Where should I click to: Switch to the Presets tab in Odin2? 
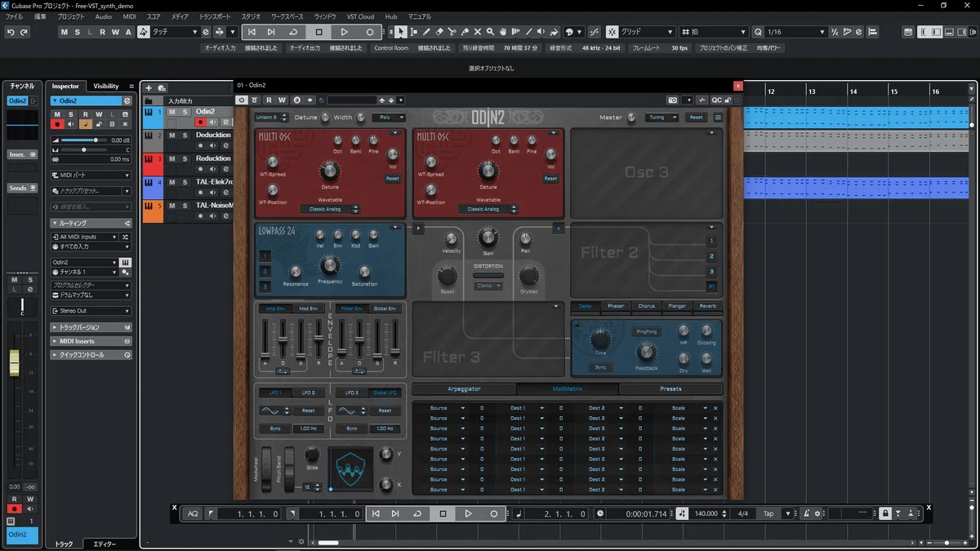(670, 389)
